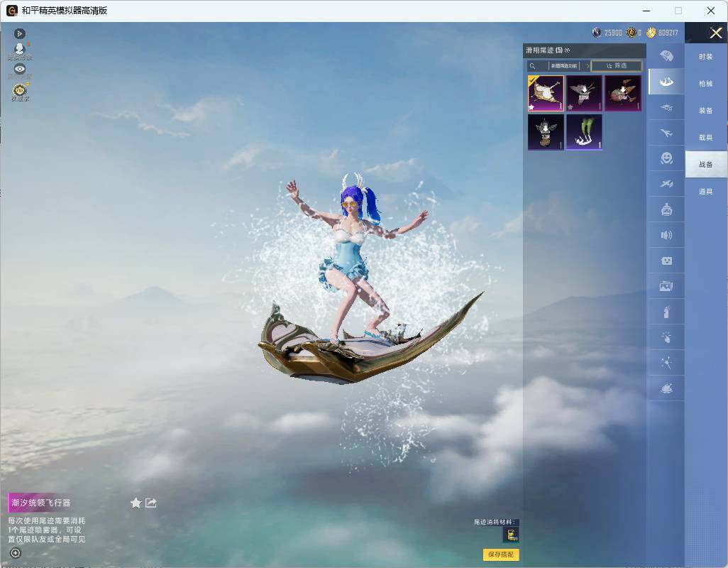Switch to the 枪械 tab
The width and height of the screenshot is (728, 568).
pos(706,84)
